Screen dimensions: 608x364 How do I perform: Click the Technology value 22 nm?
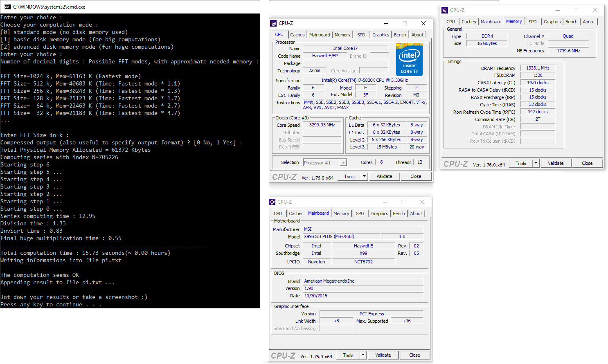[314, 71]
